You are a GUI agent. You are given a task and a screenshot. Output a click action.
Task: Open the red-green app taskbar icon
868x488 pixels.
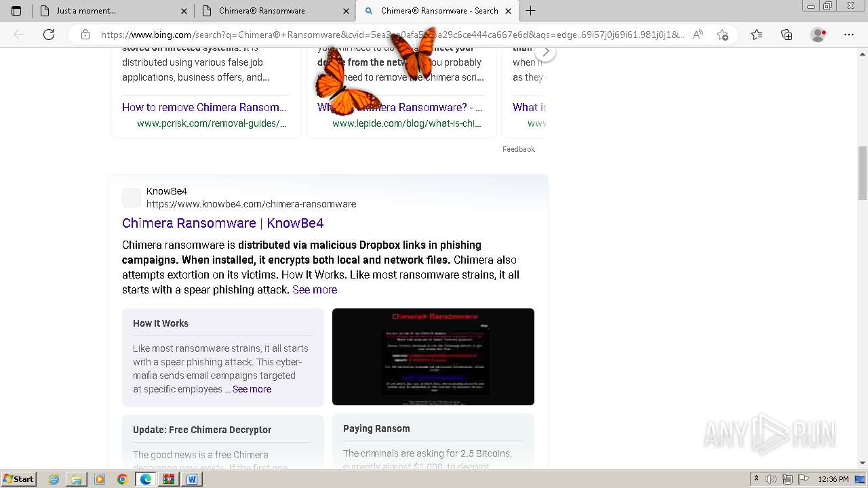(168, 479)
